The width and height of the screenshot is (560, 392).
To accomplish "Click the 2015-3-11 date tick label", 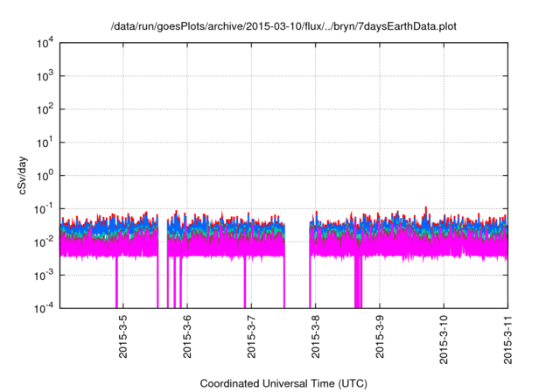I will point(507,339).
